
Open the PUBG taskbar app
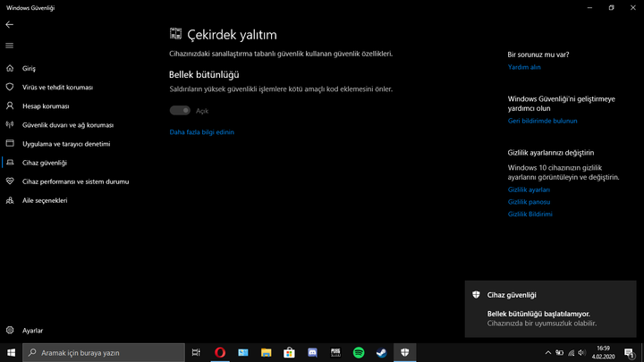pyautogui.click(x=335, y=352)
